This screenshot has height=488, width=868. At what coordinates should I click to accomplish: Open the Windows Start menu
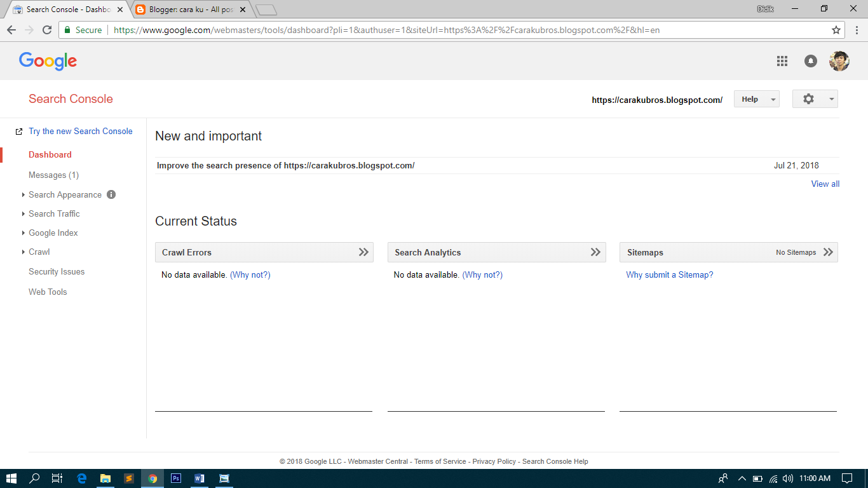[11, 478]
